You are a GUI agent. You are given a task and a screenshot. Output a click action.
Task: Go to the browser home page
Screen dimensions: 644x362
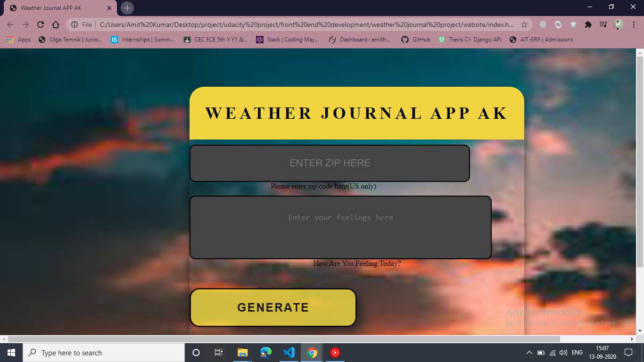click(x=56, y=25)
